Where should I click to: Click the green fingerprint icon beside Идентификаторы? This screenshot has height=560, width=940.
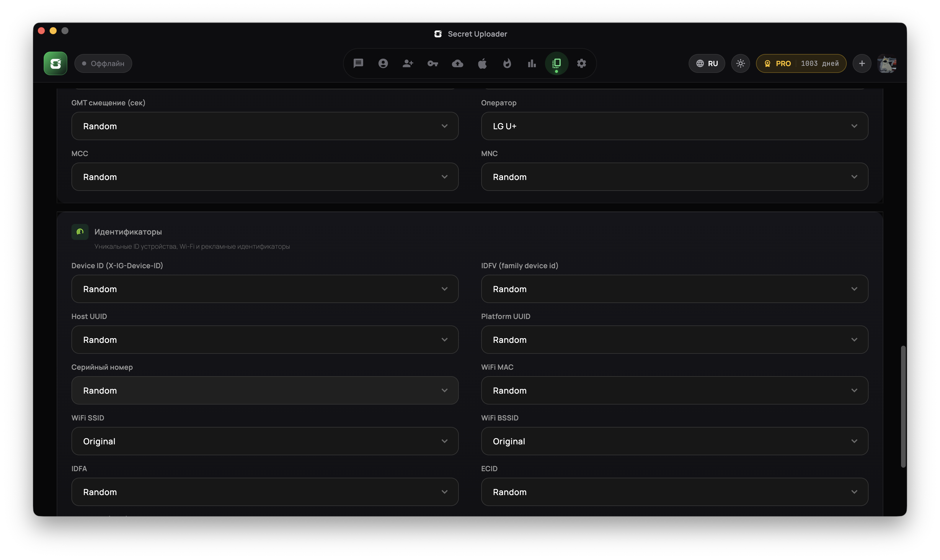80,232
